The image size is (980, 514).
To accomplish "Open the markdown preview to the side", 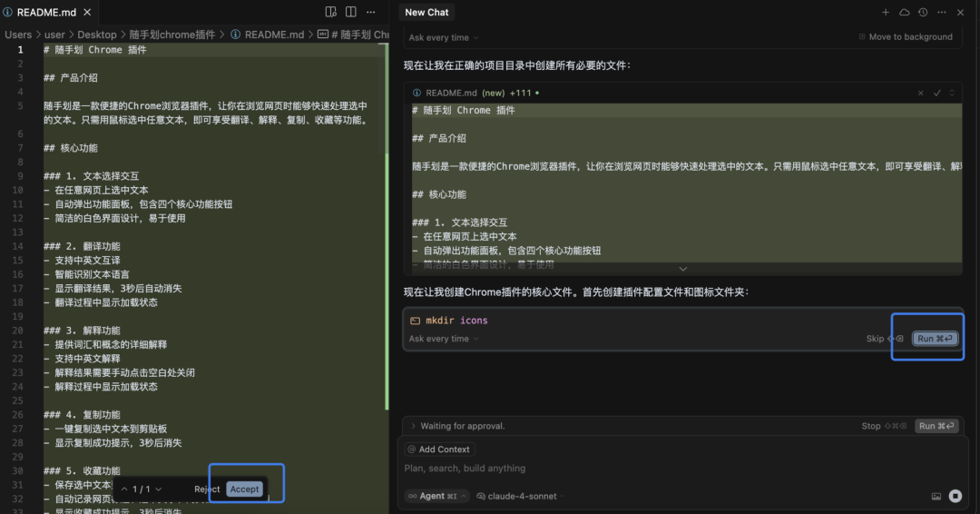I will (x=330, y=13).
